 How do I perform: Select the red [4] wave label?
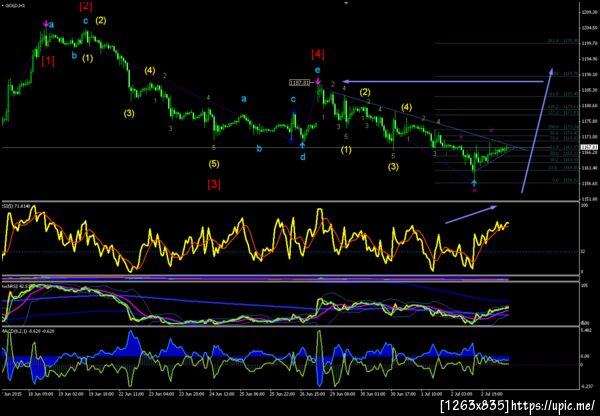(318, 54)
